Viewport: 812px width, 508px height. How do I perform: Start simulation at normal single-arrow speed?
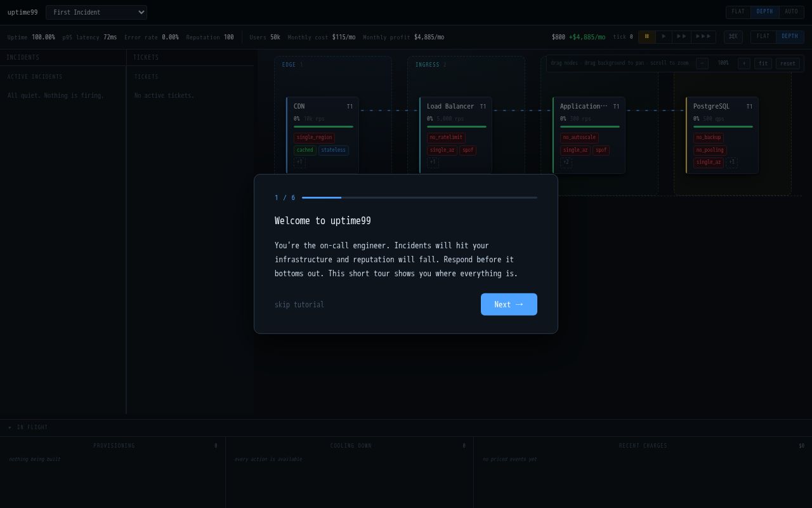664,37
